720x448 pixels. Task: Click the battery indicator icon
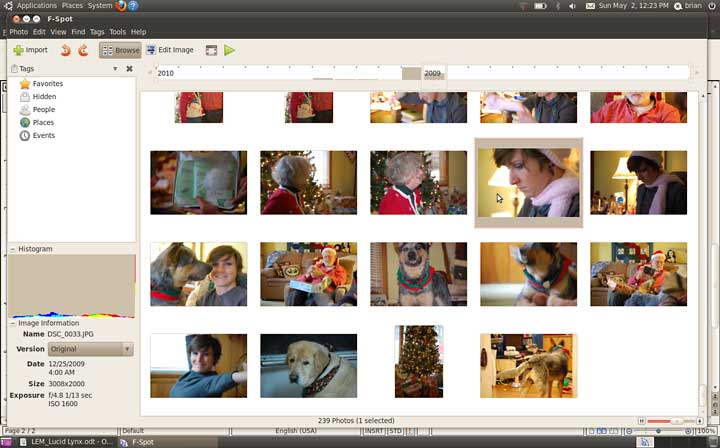pos(540,6)
